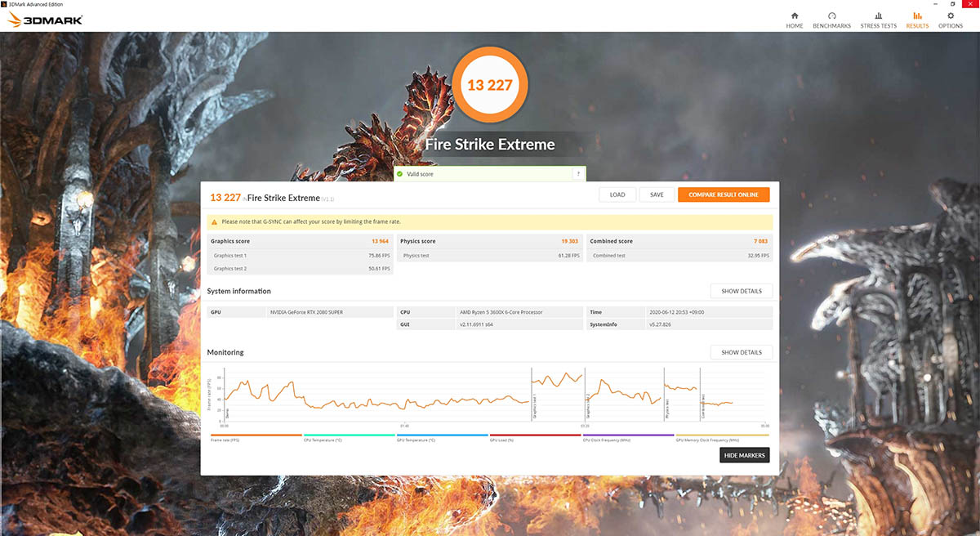980x536 pixels.
Task: Click the Graphics score header row
Action: (x=300, y=241)
